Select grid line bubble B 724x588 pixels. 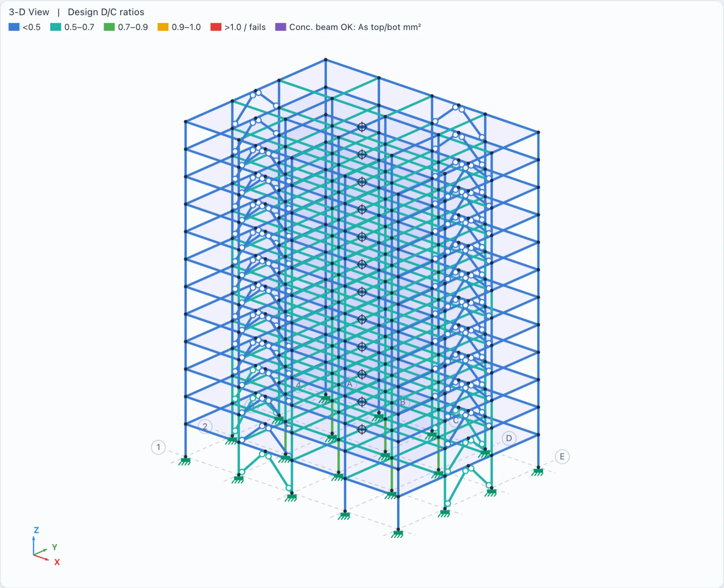[x=403, y=402]
